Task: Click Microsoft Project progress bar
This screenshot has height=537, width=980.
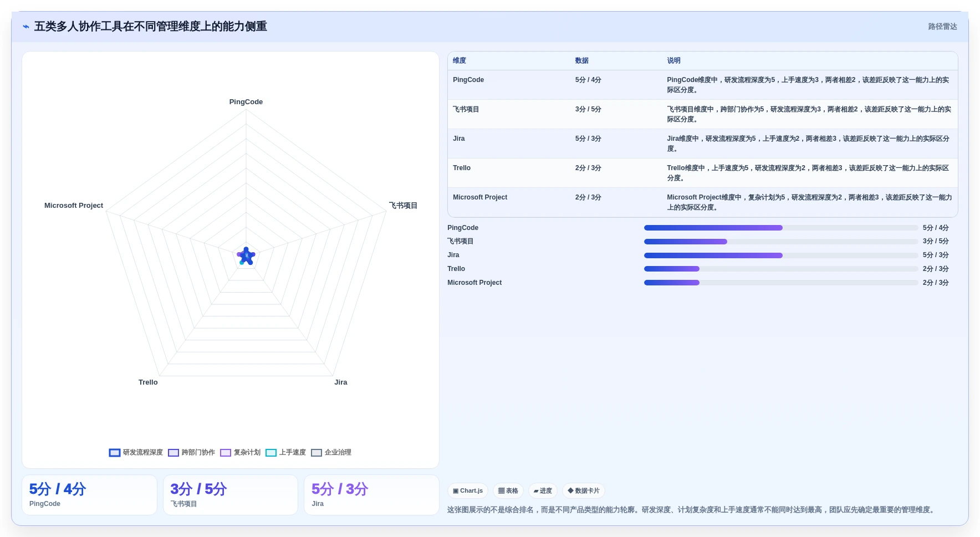Action: tap(781, 283)
